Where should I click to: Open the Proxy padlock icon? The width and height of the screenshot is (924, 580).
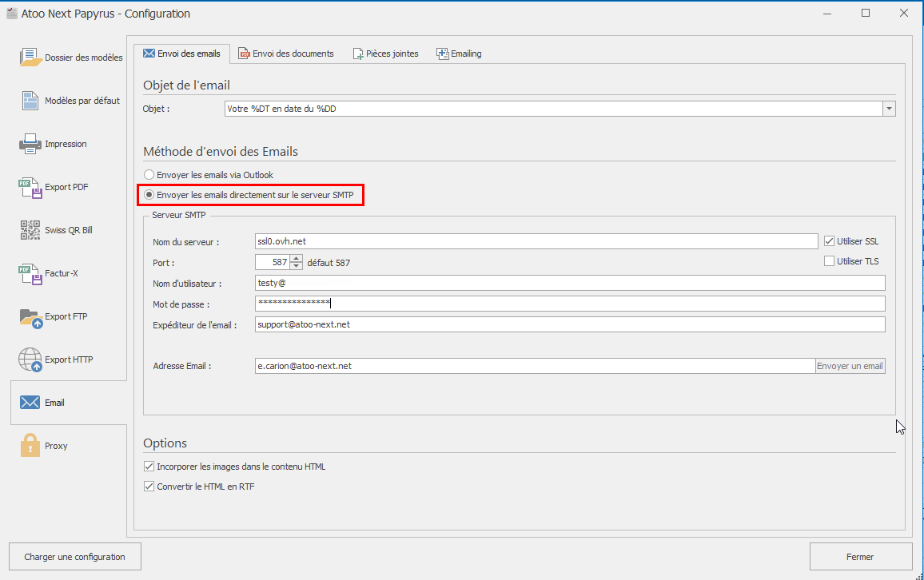point(30,446)
